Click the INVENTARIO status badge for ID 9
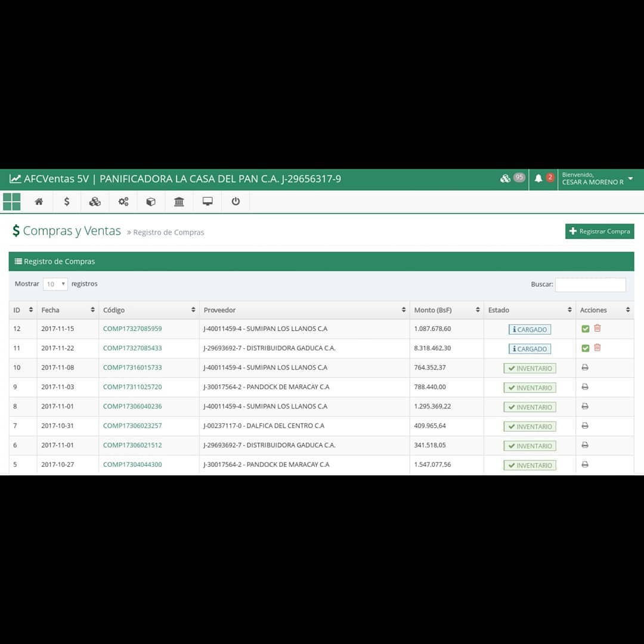The image size is (644, 644). (530, 388)
